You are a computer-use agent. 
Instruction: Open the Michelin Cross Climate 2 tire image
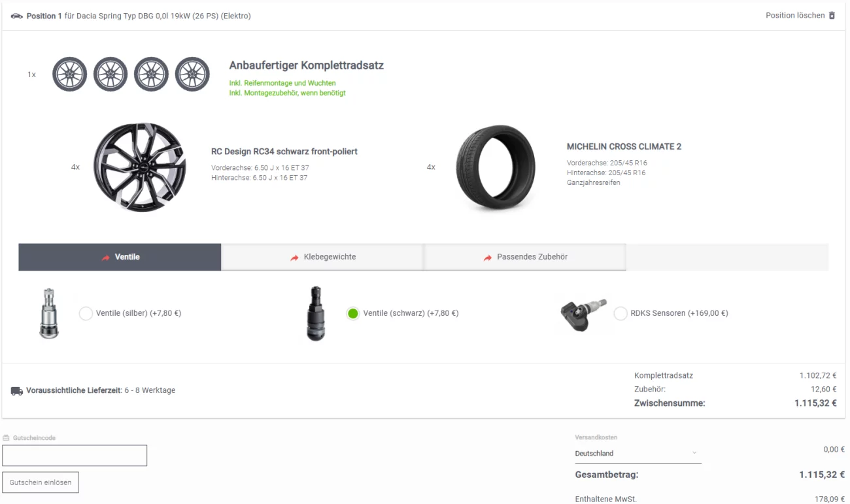[496, 168]
